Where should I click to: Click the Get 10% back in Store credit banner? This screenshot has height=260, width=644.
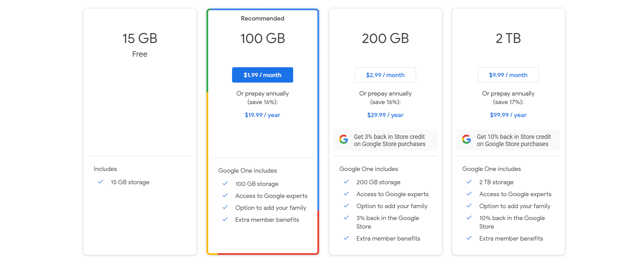click(508, 140)
